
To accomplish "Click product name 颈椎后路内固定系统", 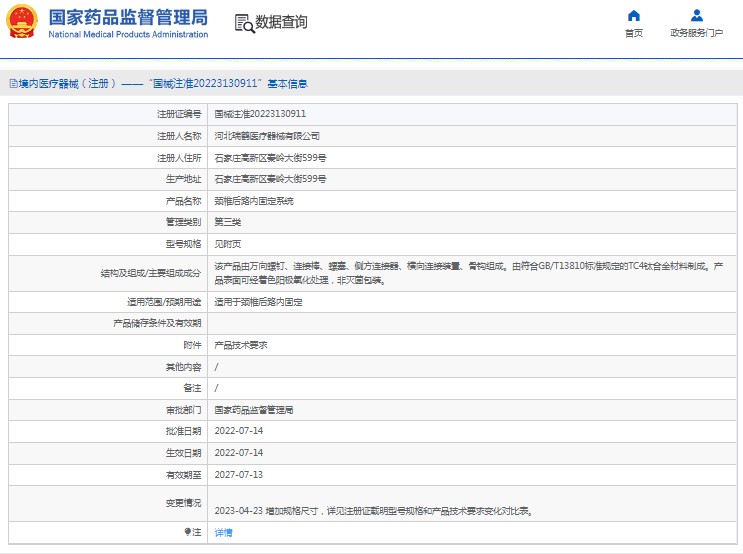I will (254, 201).
